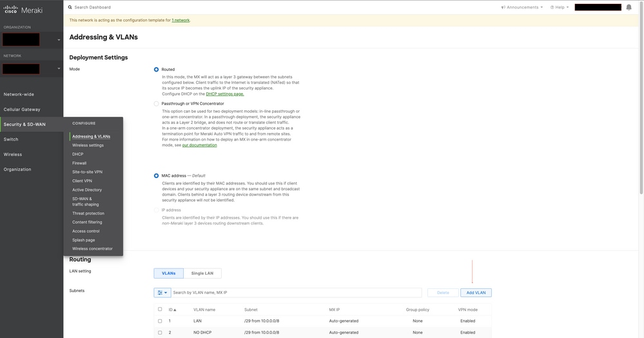This screenshot has width=644, height=338.
Task: Click Enabled VPN mode in LAN row
Action: tap(468, 321)
